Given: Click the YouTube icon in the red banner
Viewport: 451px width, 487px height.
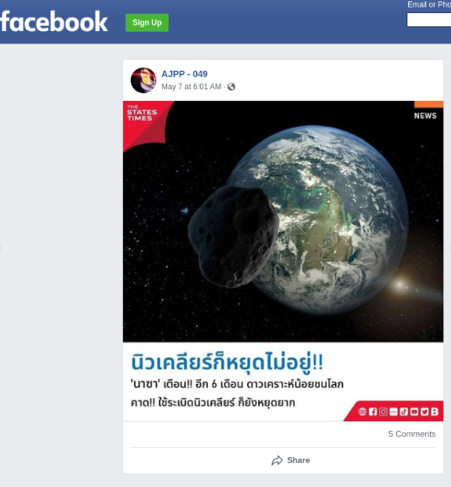Looking at the screenshot, I should tap(414, 412).
